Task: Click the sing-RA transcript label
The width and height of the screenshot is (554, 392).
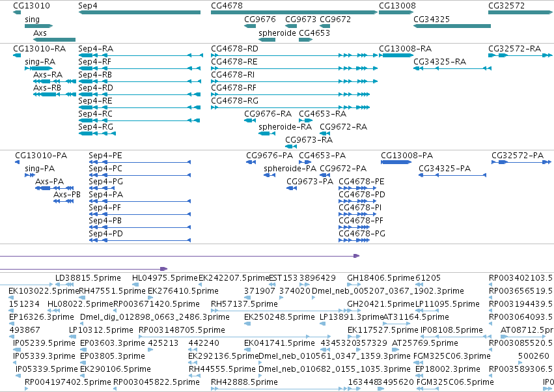Action: pos(40,62)
